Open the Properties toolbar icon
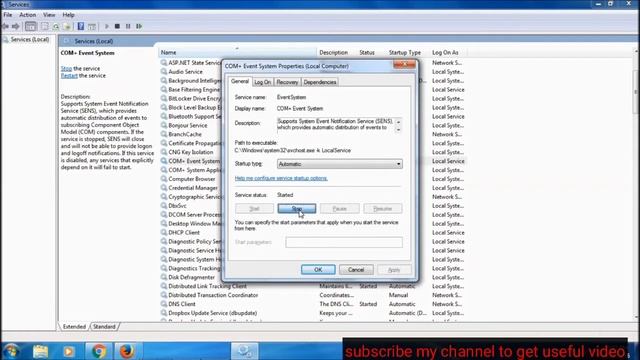Screen dimensions: 640x360 44,27
